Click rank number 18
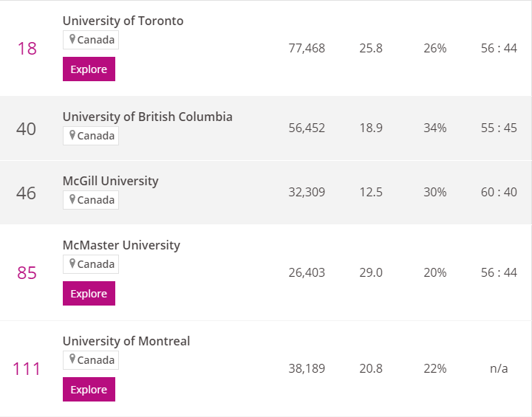Viewport: 532px width, 417px height. tap(27, 49)
